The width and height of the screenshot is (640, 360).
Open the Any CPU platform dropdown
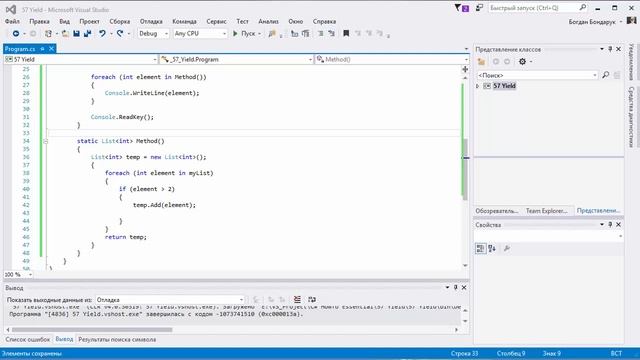point(200,33)
